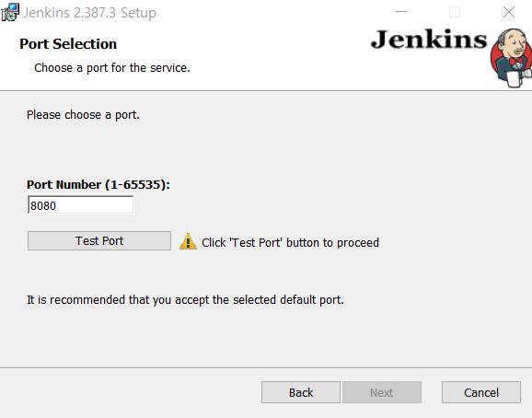
Task: Click the 'Port Selection' heading
Action: [68, 44]
